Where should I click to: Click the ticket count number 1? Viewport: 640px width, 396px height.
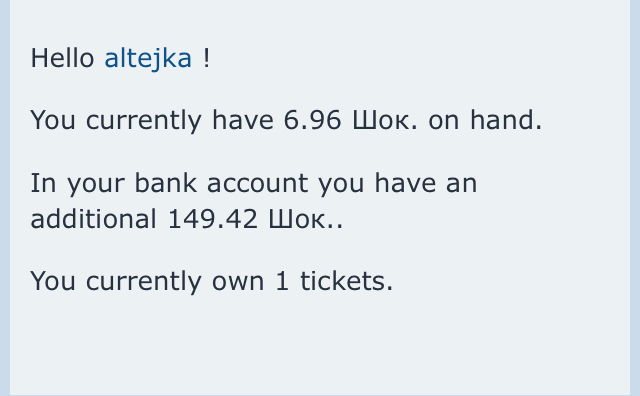click(x=282, y=281)
